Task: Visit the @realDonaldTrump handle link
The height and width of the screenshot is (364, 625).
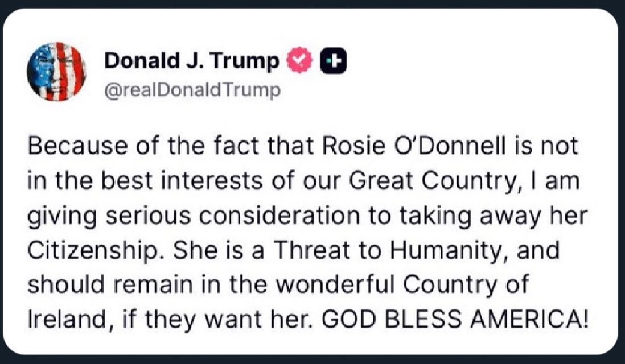Action: tap(192, 90)
